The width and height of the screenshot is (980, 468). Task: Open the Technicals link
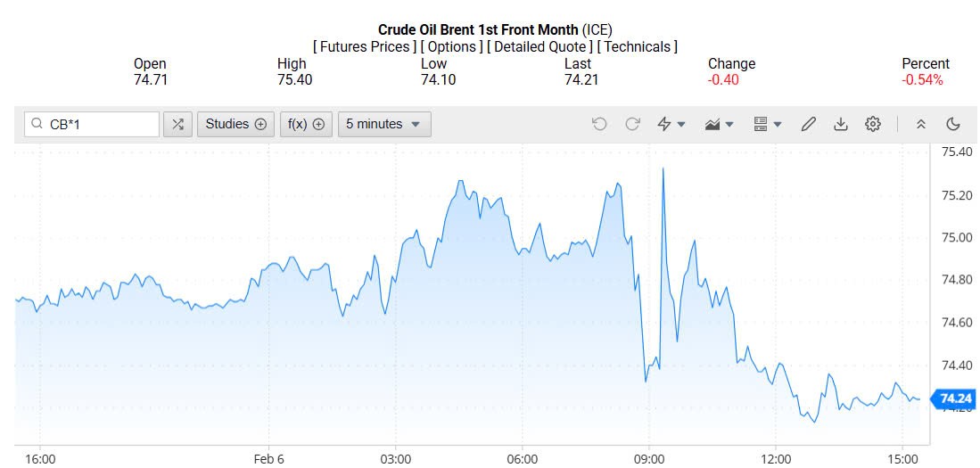coord(637,46)
